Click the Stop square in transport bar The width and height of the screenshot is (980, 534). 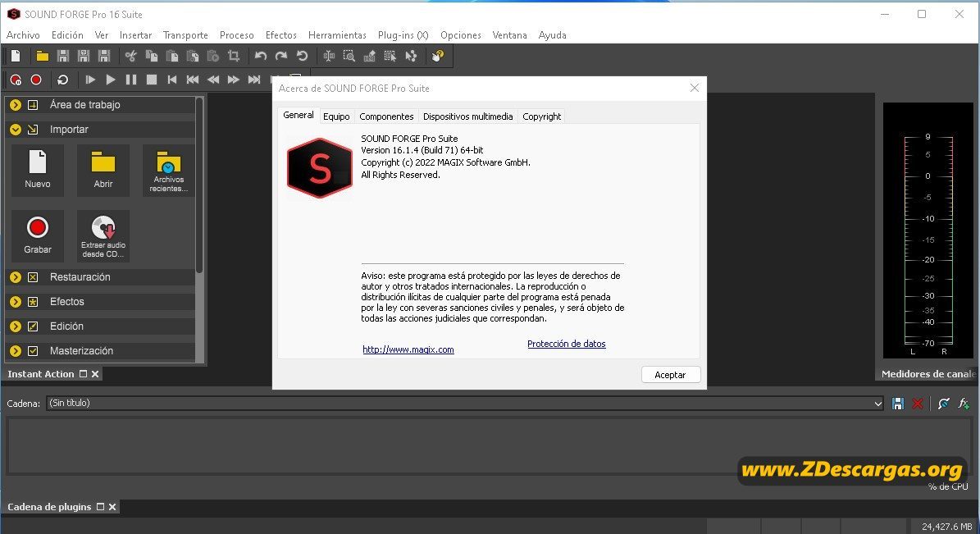pos(151,80)
